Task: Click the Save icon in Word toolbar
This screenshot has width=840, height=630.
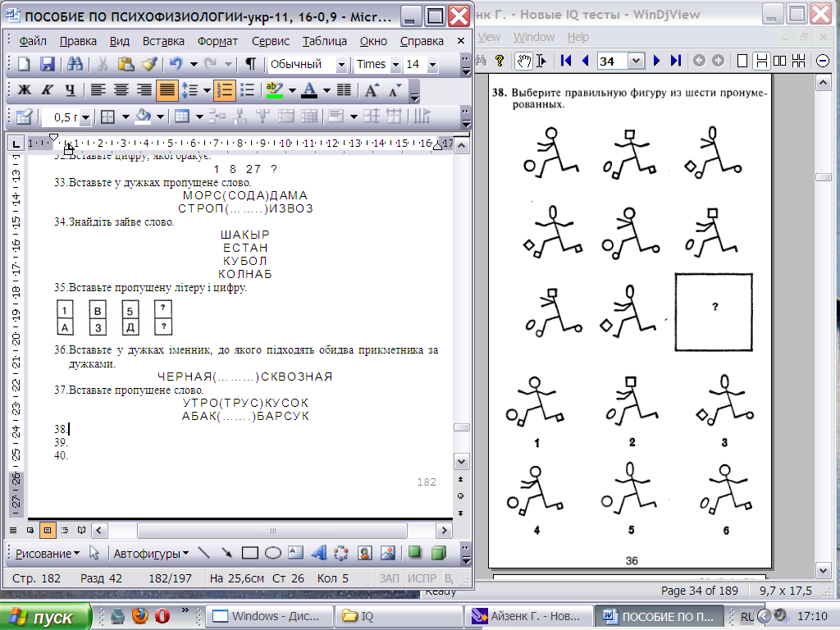Action: pyautogui.click(x=48, y=64)
